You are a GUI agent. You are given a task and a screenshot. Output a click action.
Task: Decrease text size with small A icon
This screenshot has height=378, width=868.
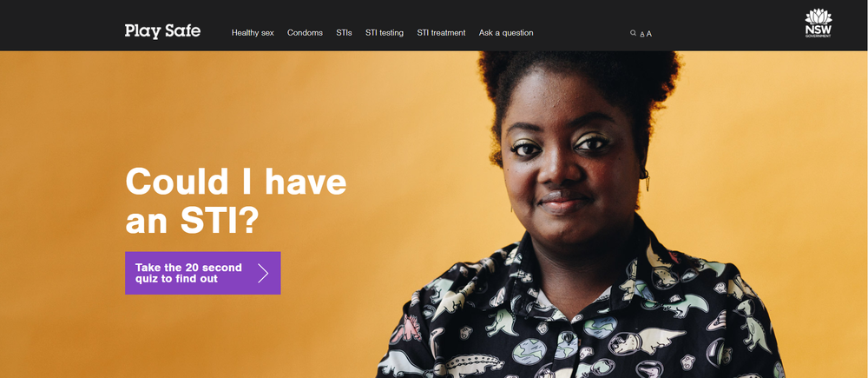point(642,35)
